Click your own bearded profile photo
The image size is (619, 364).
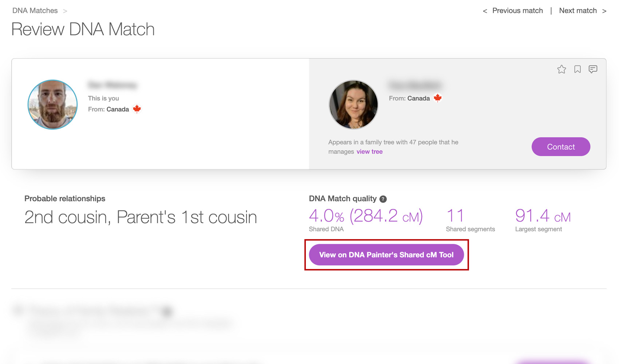tap(53, 104)
